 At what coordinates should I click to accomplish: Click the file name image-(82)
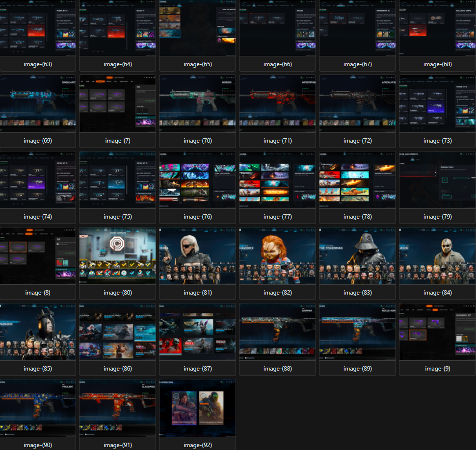pos(277,293)
